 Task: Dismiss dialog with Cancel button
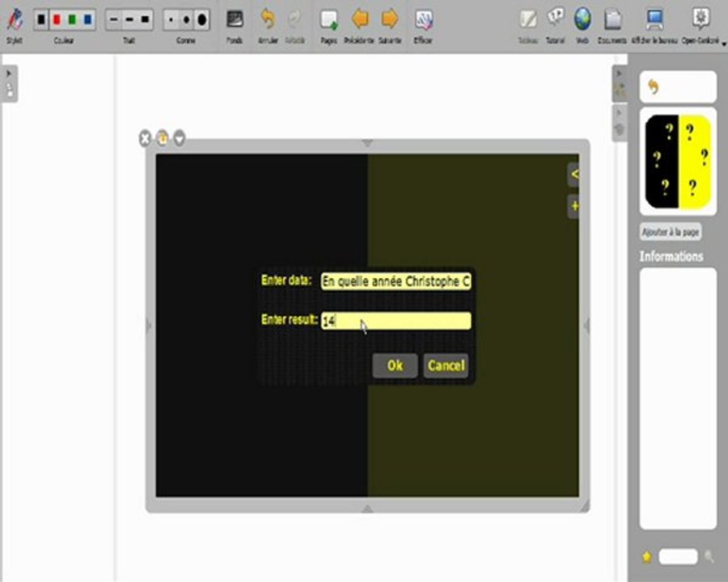446,365
